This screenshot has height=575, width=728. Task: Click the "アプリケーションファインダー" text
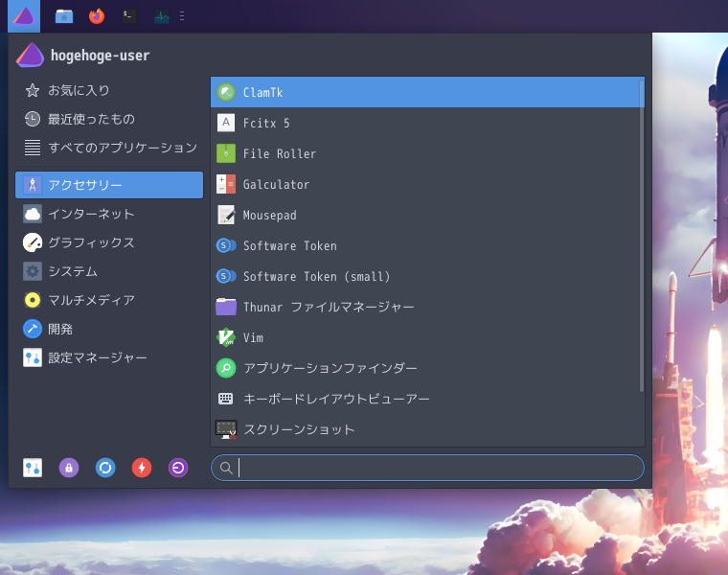click(330, 368)
